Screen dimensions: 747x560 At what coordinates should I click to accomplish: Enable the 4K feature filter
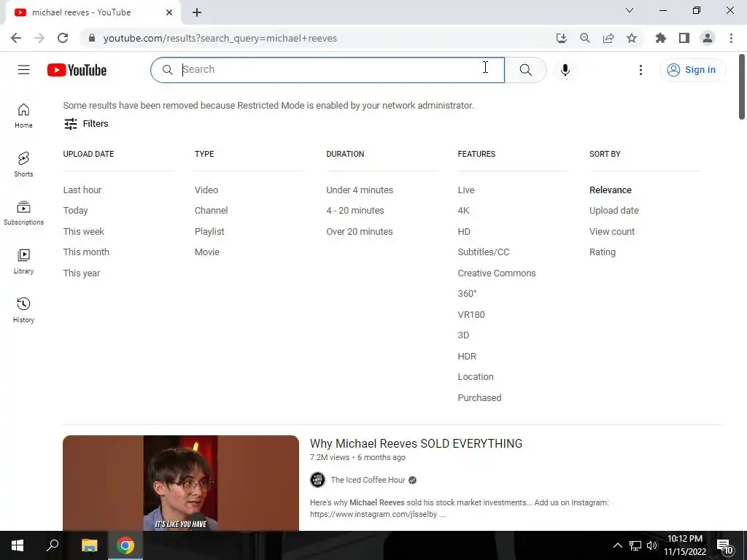(463, 211)
